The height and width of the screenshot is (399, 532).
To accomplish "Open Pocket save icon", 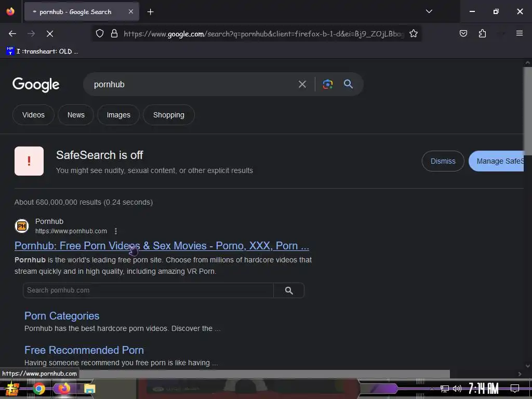I will [463, 33].
